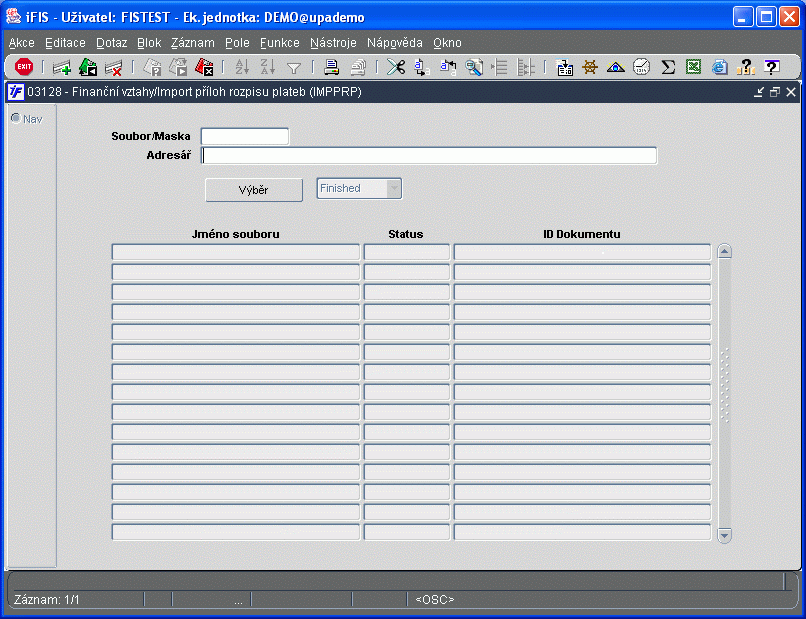Click the green save record icon
Viewport: 806px width, 619px height.
click(x=88, y=67)
